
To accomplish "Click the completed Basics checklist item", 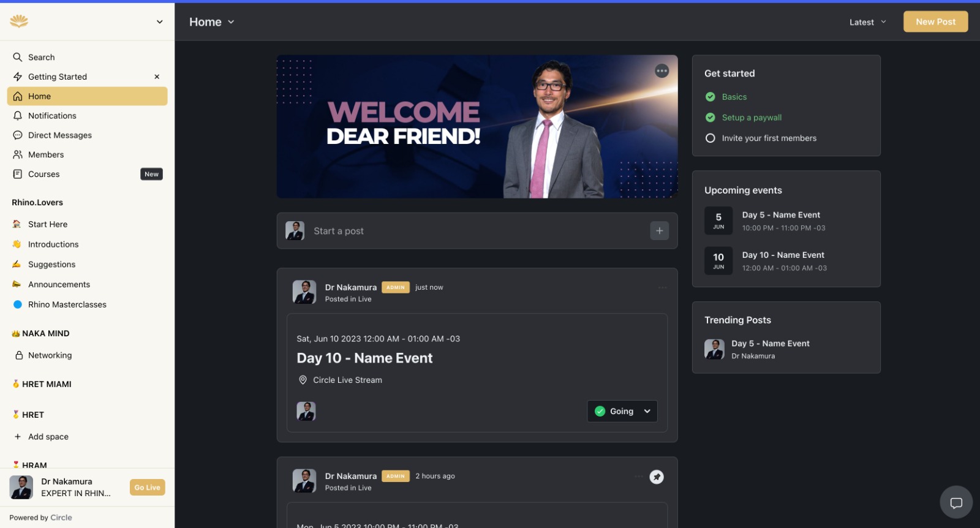I will coord(734,97).
